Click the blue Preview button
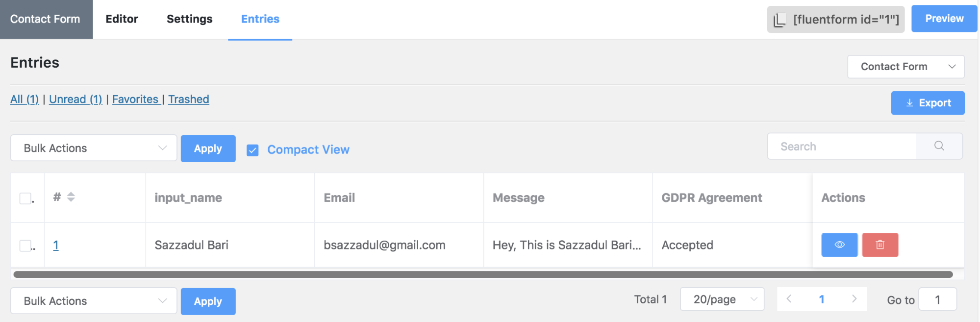This screenshot has width=980, height=322. point(944,19)
